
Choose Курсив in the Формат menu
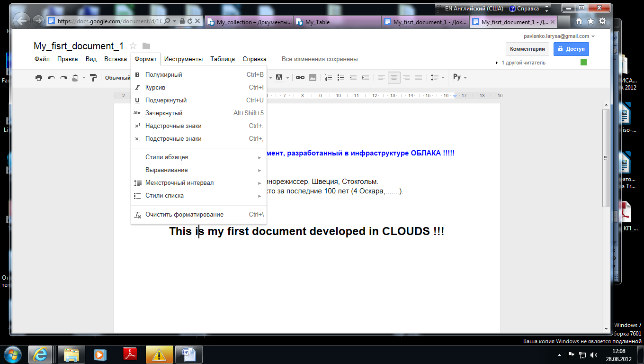(199, 88)
